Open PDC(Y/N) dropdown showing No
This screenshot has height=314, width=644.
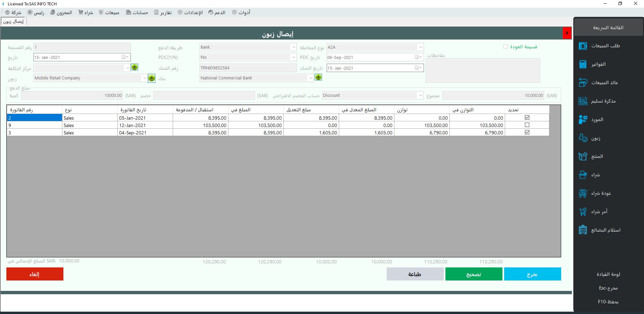tap(293, 57)
